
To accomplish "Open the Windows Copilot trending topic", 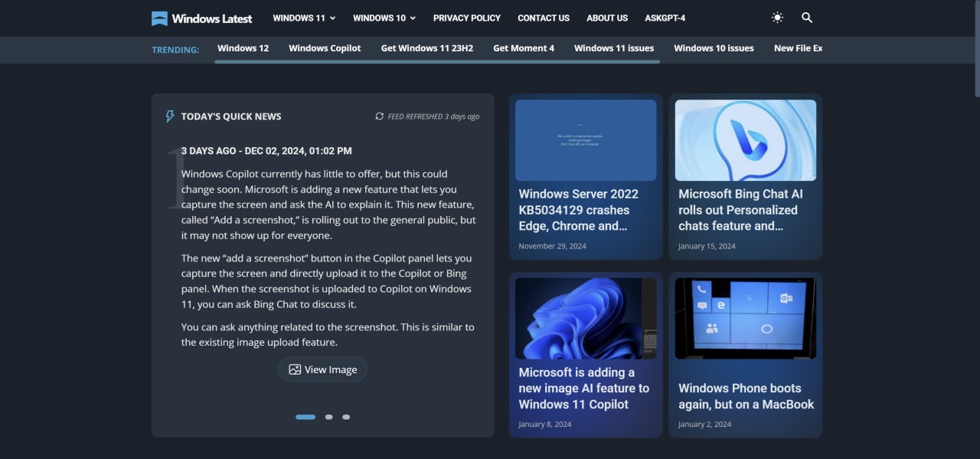I will [x=325, y=48].
